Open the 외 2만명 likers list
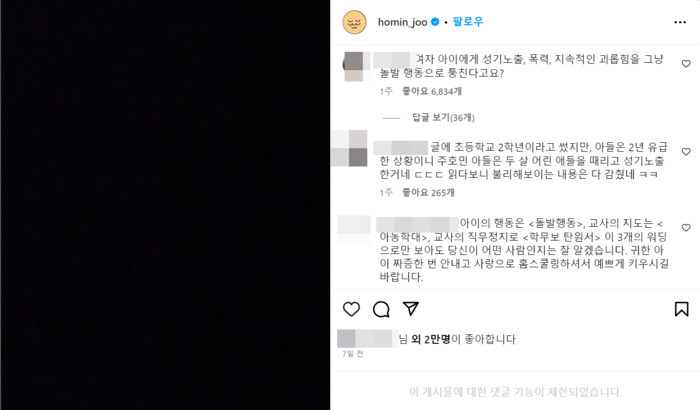 [x=430, y=339]
